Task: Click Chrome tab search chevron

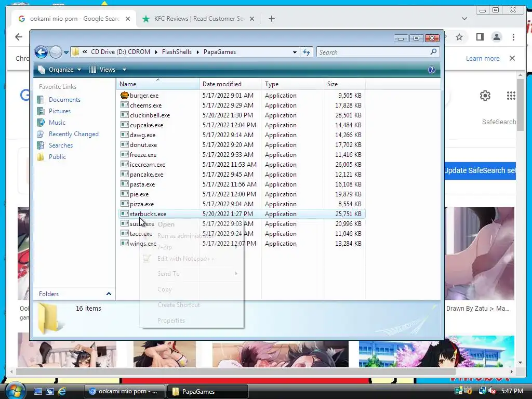Action: click(x=464, y=19)
